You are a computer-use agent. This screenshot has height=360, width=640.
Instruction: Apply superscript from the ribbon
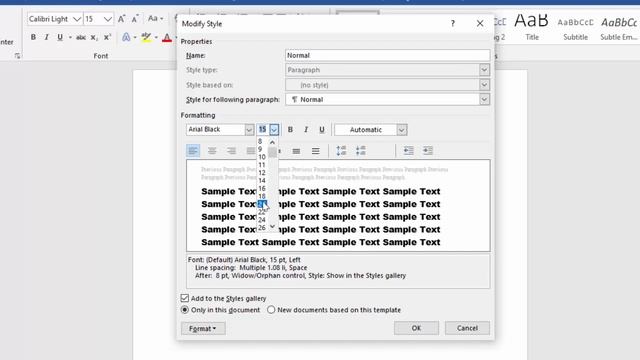pyautogui.click(x=107, y=37)
